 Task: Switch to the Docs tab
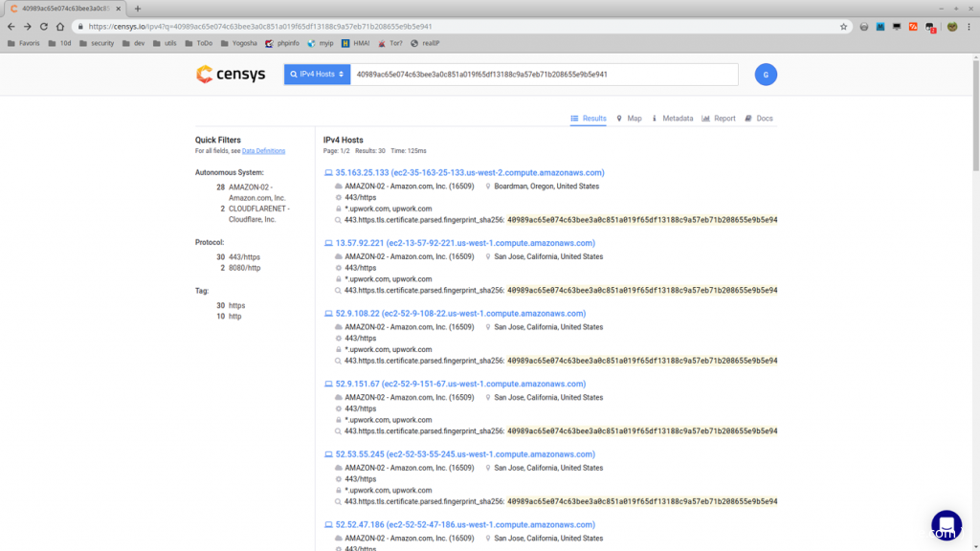(x=759, y=118)
